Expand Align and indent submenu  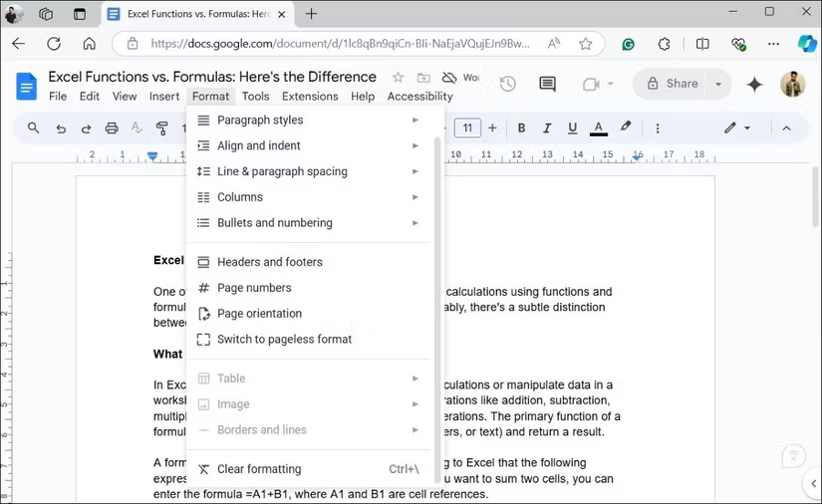point(309,145)
